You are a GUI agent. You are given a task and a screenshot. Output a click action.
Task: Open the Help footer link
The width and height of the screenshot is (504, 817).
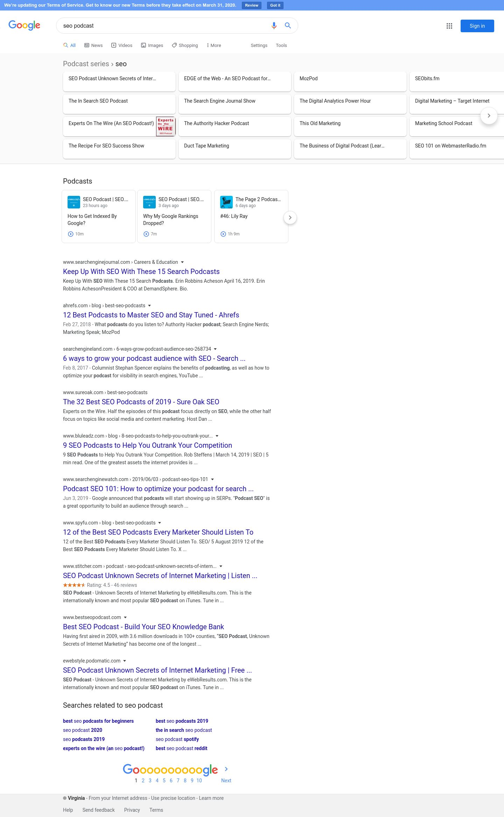click(x=68, y=810)
